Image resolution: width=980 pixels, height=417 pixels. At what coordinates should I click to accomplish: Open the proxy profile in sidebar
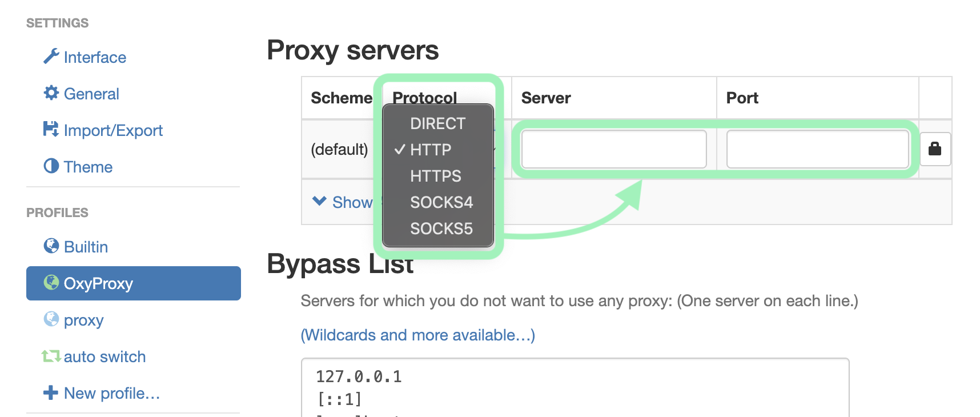83,320
